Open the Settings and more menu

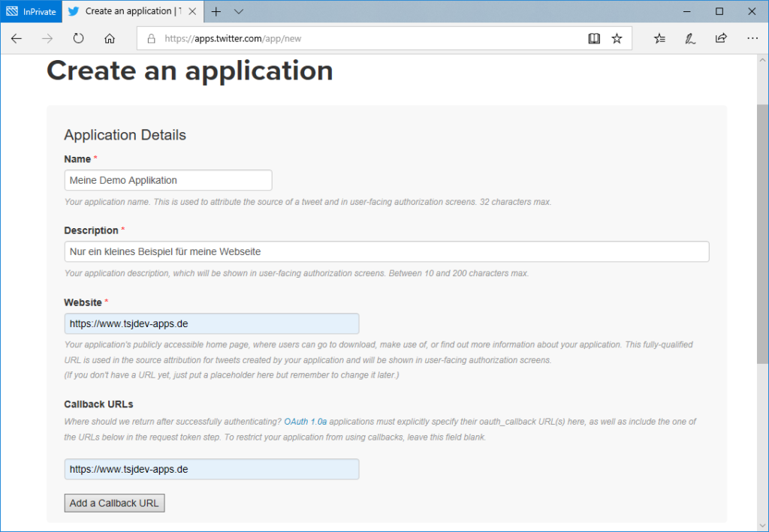(752, 38)
